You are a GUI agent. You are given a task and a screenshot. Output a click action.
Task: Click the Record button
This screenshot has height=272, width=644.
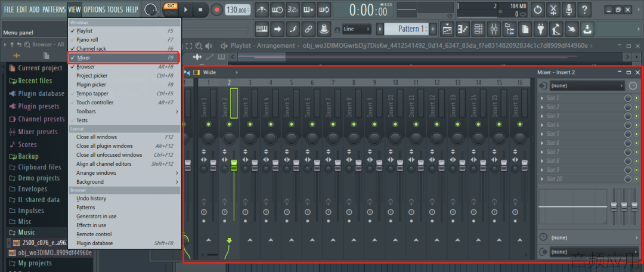tap(217, 10)
